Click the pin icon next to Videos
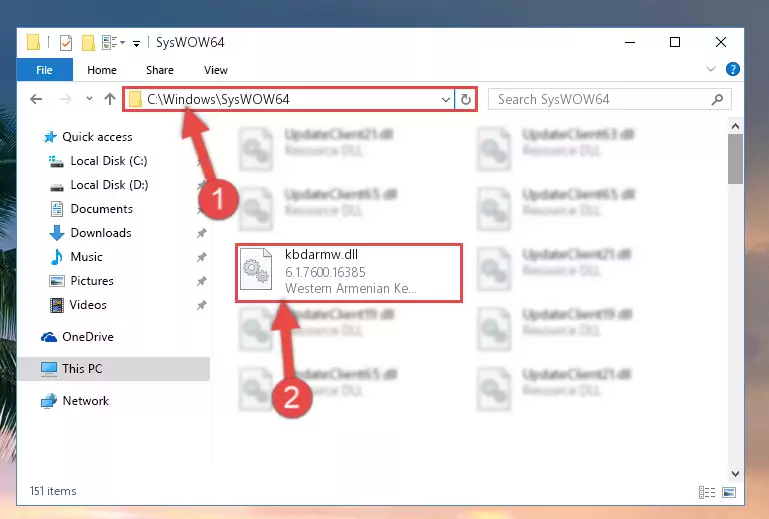 [202, 305]
